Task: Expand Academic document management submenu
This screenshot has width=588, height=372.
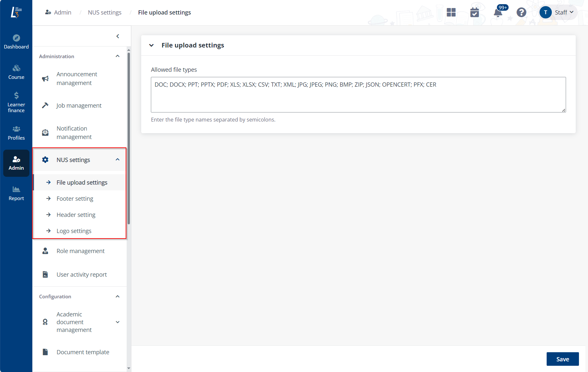Action: [x=118, y=322]
